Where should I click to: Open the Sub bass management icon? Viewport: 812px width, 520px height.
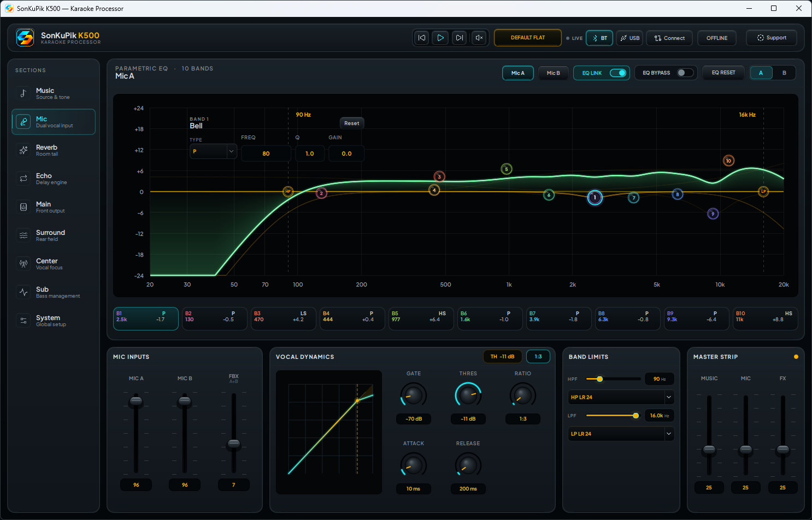pyautogui.click(x=23, y=292)
